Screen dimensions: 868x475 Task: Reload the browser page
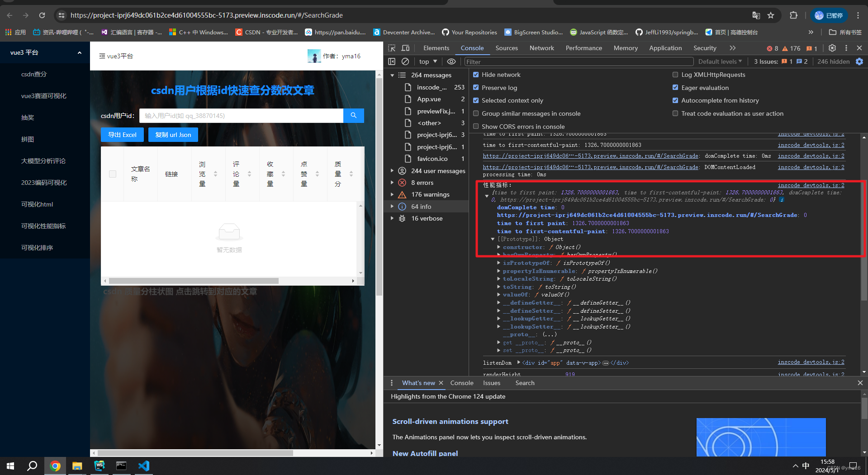coord(42,15)
